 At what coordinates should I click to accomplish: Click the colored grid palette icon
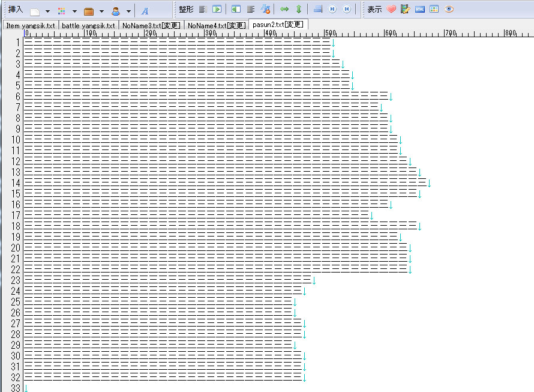tap(62, 10)
